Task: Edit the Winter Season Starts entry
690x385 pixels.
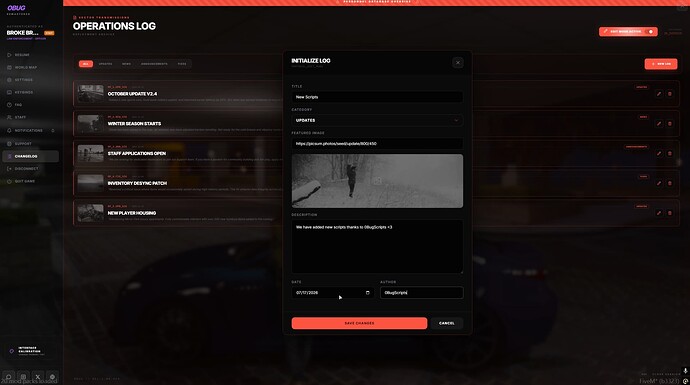Action: pyautogui.click(x=659, y=124)
